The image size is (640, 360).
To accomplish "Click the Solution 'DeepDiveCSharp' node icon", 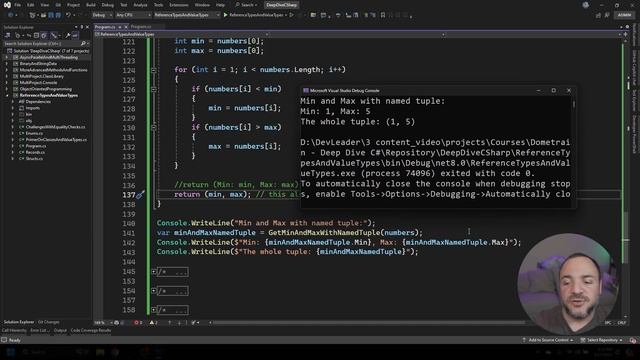I will click(x=10, y=51).
